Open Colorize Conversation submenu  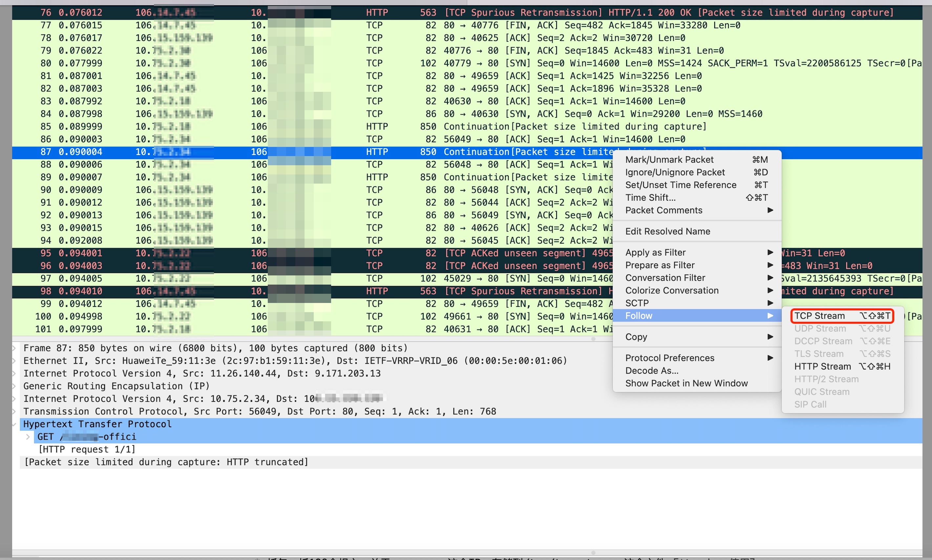[x=671, y=290]
